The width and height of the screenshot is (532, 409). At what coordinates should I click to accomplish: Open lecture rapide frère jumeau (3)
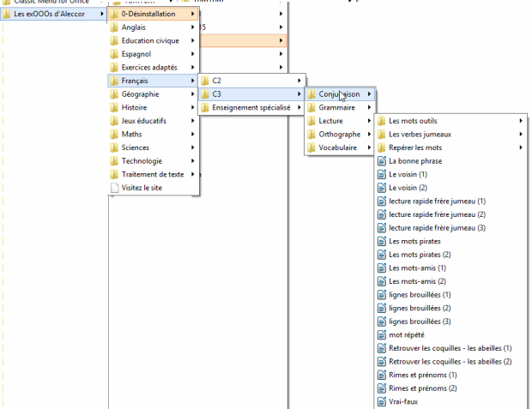pos(450,228)
